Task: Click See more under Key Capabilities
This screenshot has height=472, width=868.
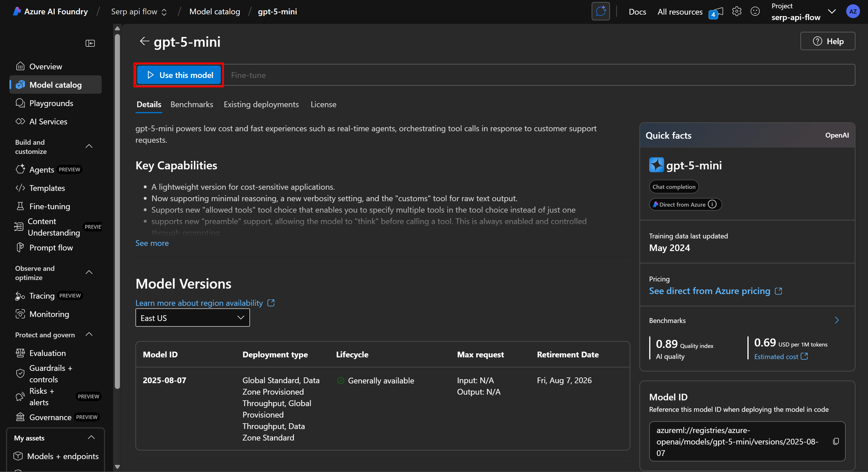Action: 152,243
